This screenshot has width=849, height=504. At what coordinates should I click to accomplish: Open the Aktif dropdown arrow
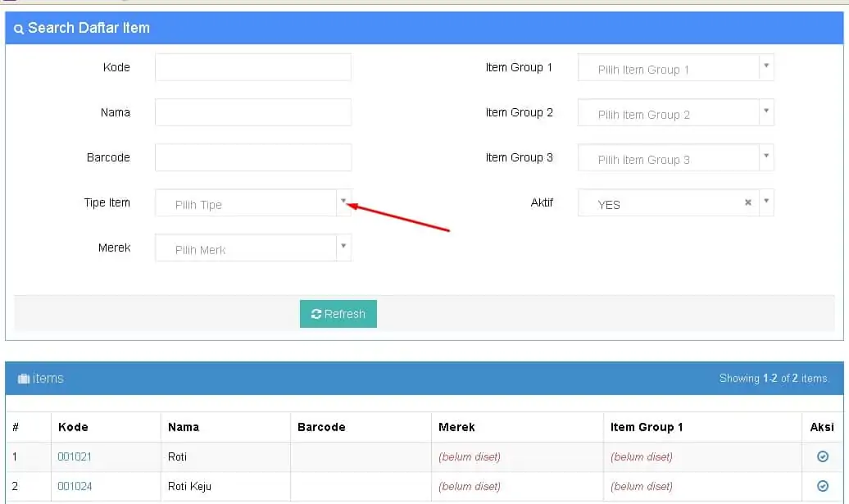pyautogui.click(x=765, y=202)
